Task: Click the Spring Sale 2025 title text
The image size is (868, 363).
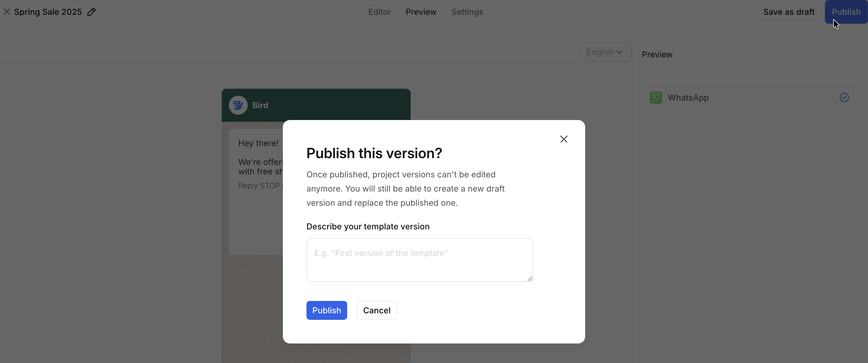Action: click(x=48, y=12)
